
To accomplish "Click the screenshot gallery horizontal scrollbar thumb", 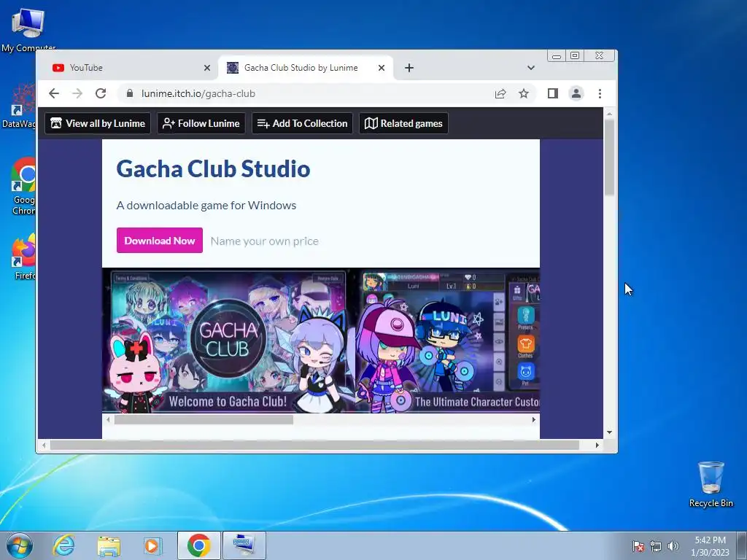I will [204, 419].
